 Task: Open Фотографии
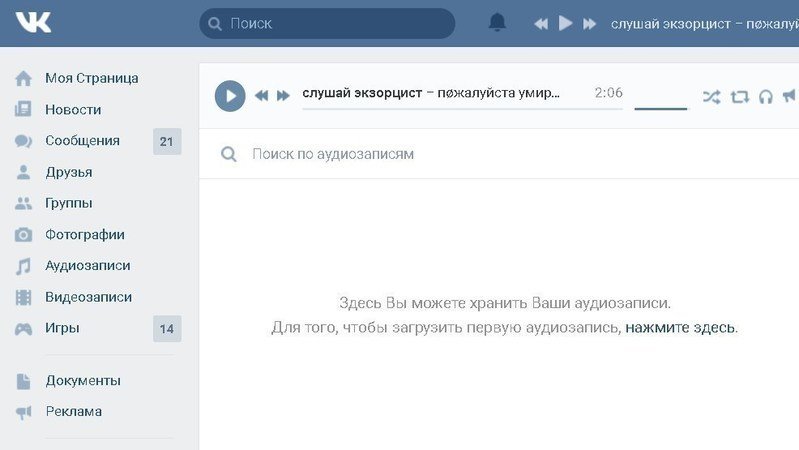pyautogui.click(x=85, y=234)
